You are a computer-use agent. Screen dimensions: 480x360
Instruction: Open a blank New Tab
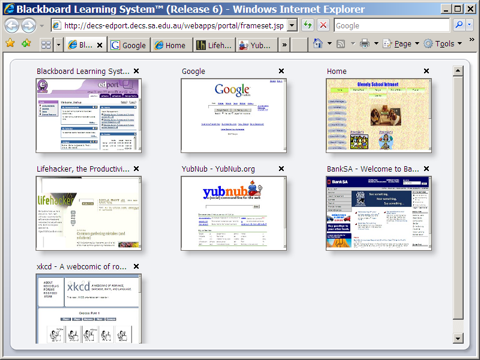point(299,45)
